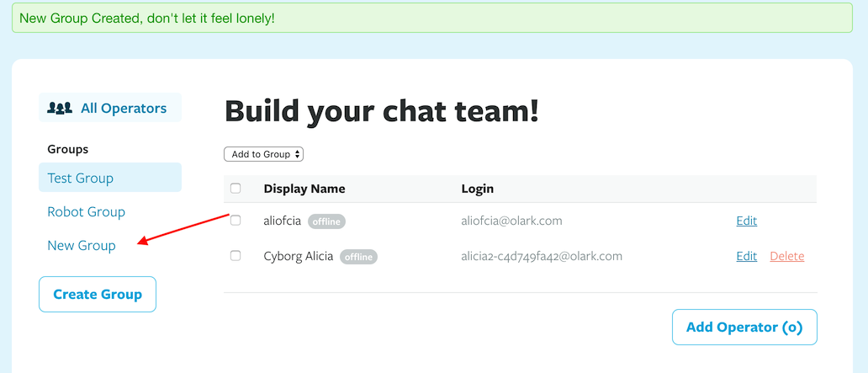Viewport: 868px width, 373px height.
Task: Click the New Group Created success banner
Action: [434, 18]
